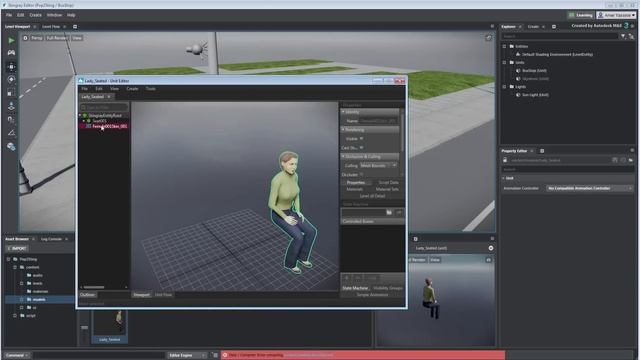The image size is (640, 360).
Task: Click the add-tab icon next to Level Flow tab
Action: coord(75,27)
